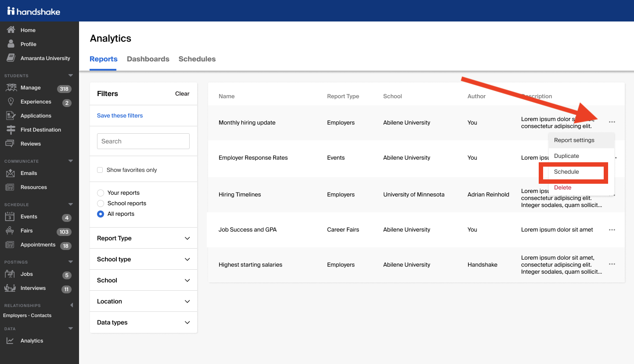Viewport: 634px width, 364px height.
Task: Click Save these filters link
Action: 120,115
